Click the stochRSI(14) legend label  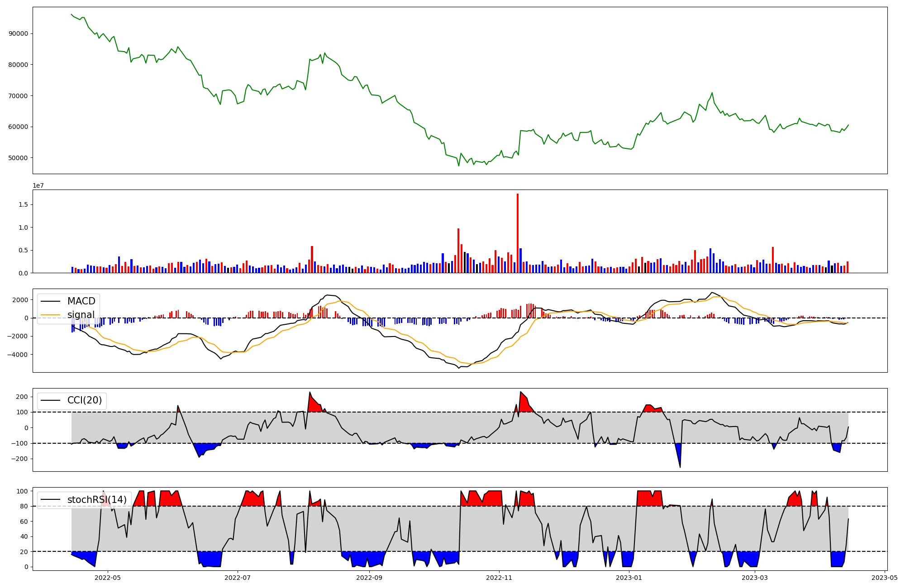click(97, 500)
